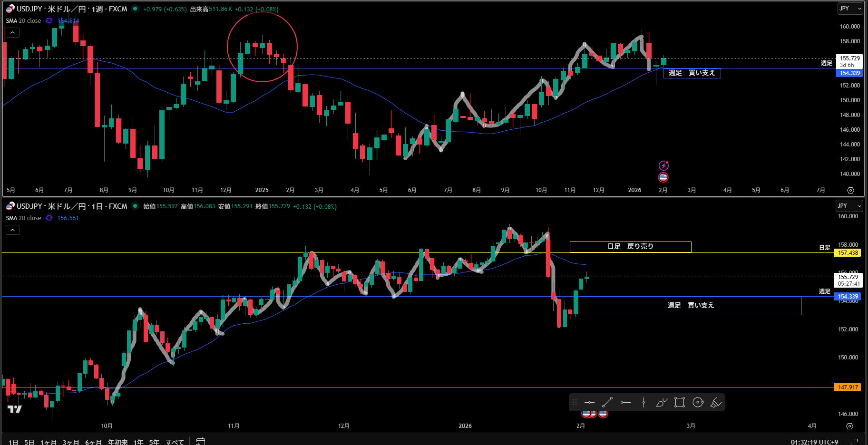Toggle the weekly chart SMA 20 indicator icon
Image resolution: width=868 pixels, height=445 pixels.
click(x=49, y=21)
